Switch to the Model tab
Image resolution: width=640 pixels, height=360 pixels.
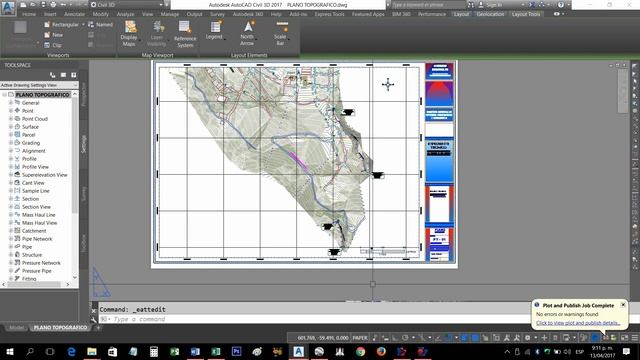point(17,328)
